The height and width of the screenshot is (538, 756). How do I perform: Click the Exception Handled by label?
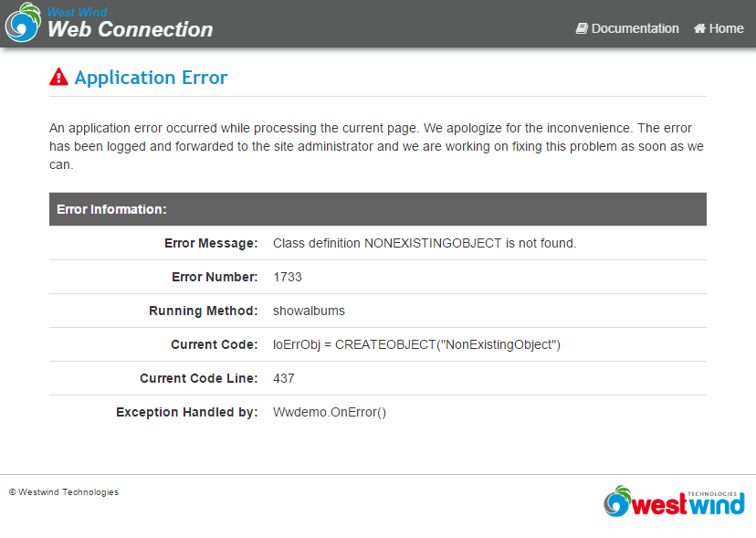pyautogui.click(x=186, y=412)
